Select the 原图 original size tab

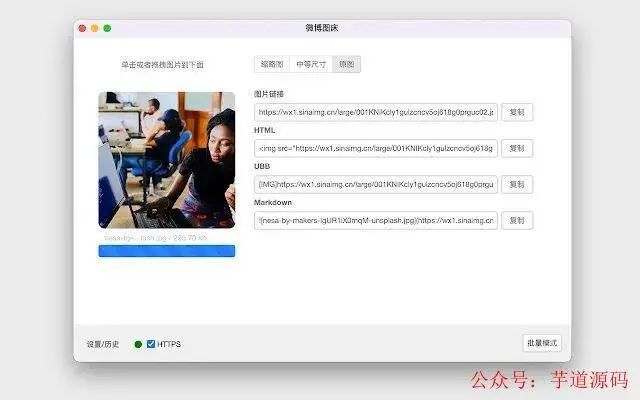pyautogui.click(x=347, y=64)
